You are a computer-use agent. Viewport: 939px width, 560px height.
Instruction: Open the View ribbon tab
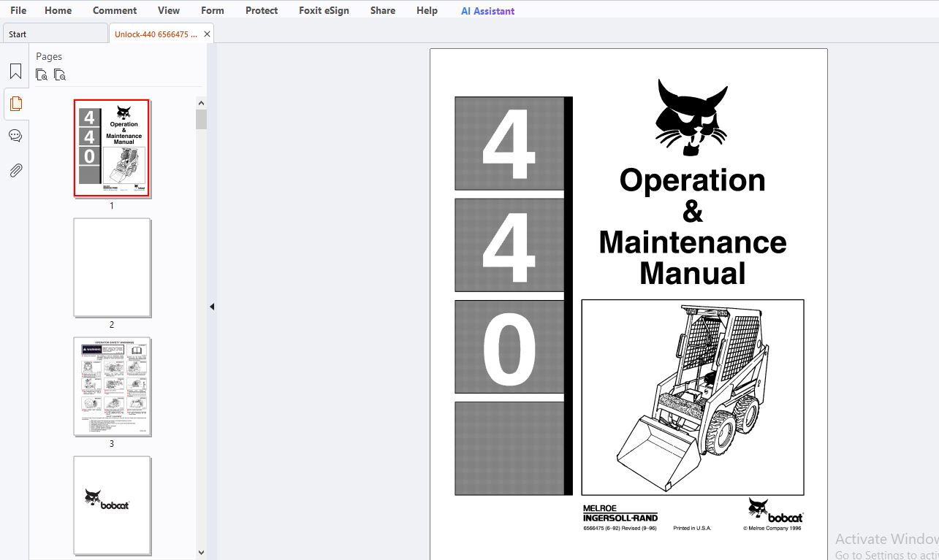tap(169, 10)
